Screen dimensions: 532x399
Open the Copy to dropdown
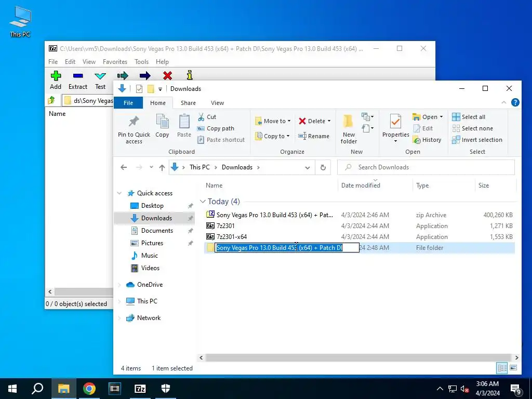click(x=272, y=136)
